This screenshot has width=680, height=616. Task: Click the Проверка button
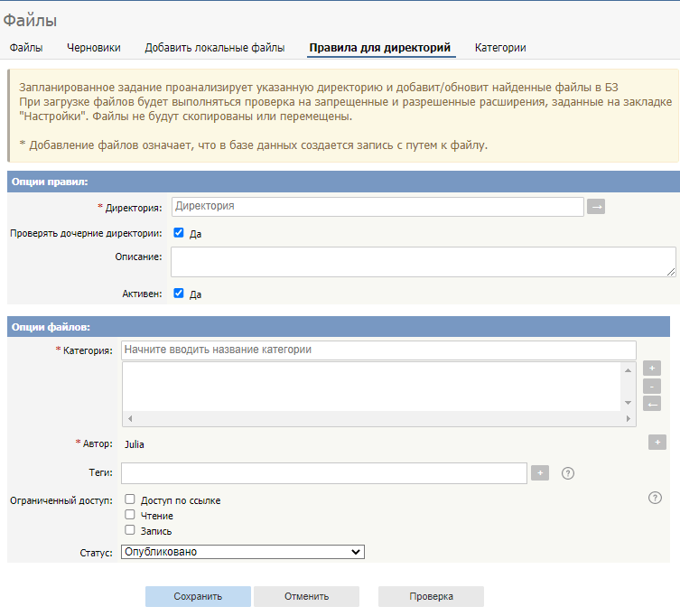[431, 596]
